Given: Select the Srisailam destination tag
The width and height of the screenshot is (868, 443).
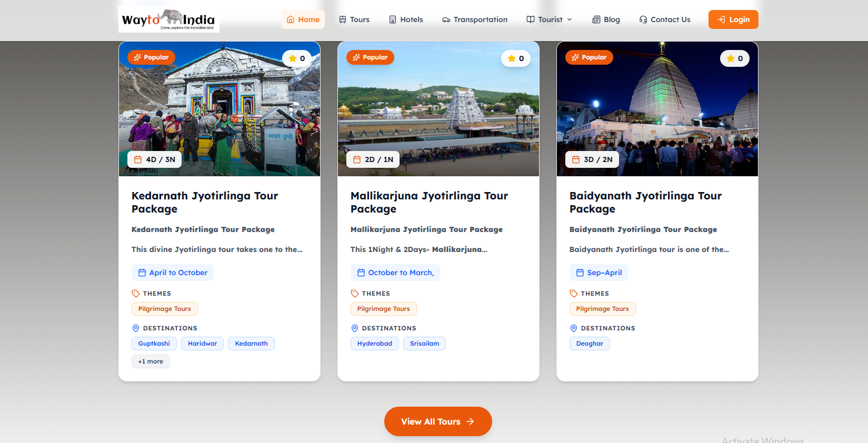Looking at the screenshot, I should click(x=424, y=344).
